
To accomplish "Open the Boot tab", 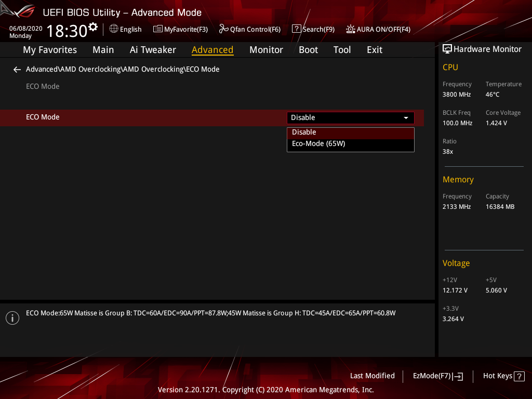I will 308,50.
